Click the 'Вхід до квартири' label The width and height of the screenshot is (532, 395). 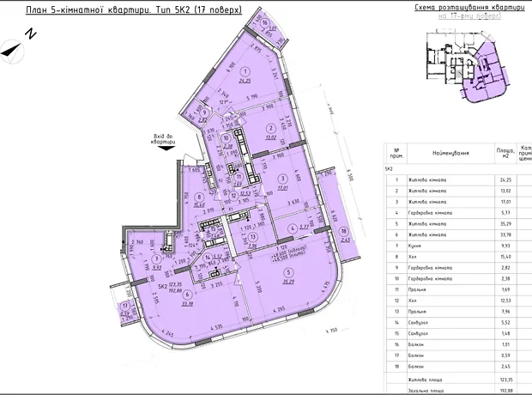point(163,139)
